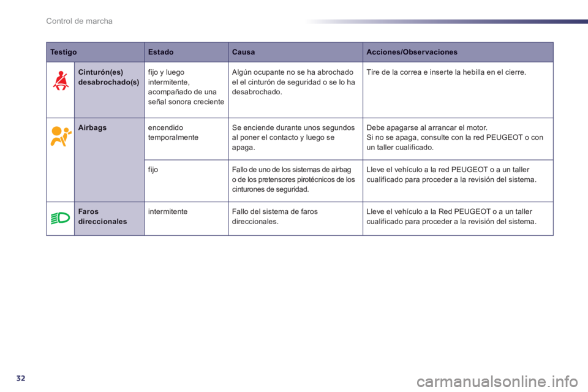The width and height of the screenshot is (588, 392).
Task: Click the page number 32
Action: (x=21, y=378)
